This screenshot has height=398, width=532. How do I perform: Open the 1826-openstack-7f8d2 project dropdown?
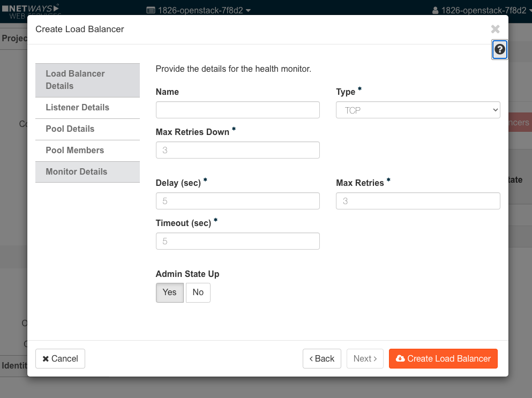[x=198, y=10]
